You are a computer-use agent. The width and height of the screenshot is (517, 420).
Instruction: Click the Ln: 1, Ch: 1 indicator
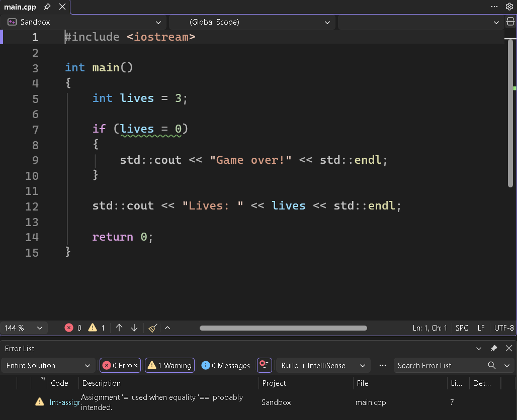(429, 328)
